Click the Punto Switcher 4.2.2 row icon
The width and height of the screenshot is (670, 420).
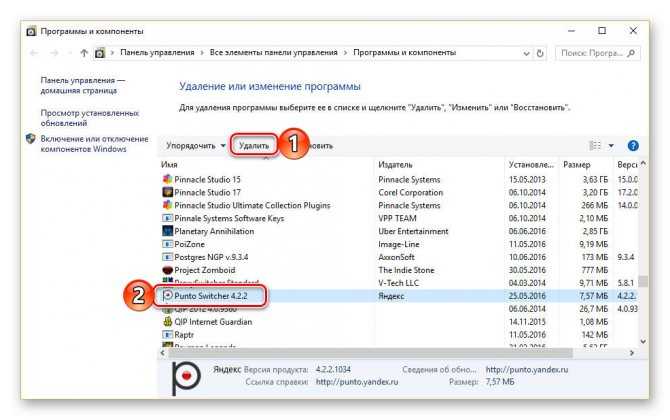[x=168, y=296]
